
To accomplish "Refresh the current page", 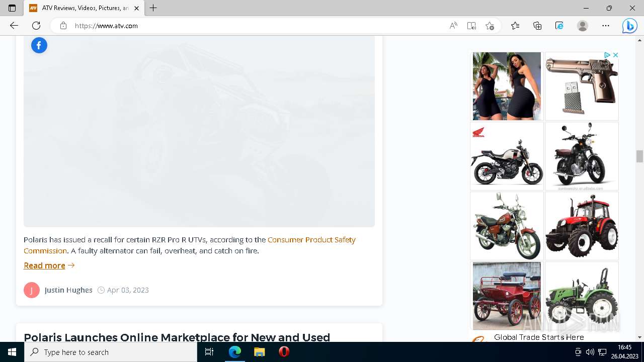I will (x=36, y=26).
